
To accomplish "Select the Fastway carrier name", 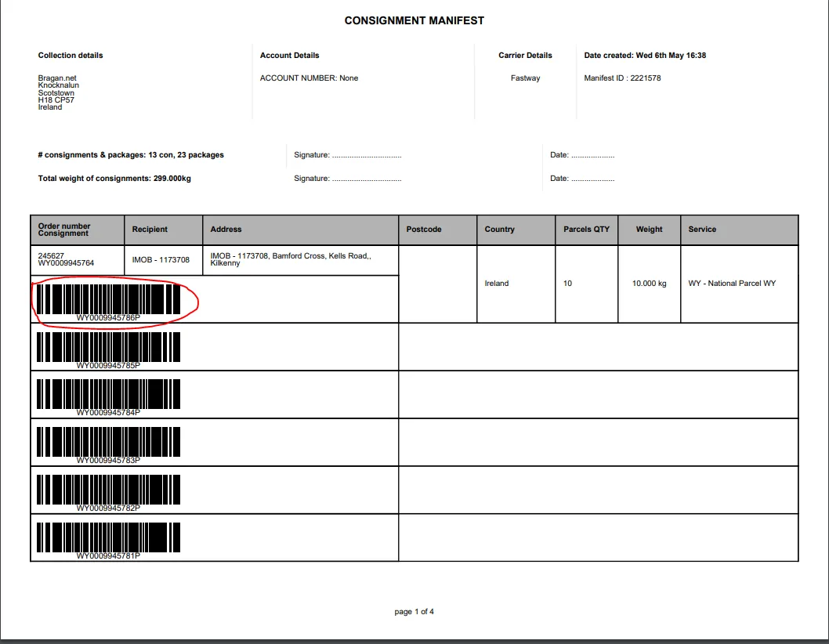I will 525,78.
